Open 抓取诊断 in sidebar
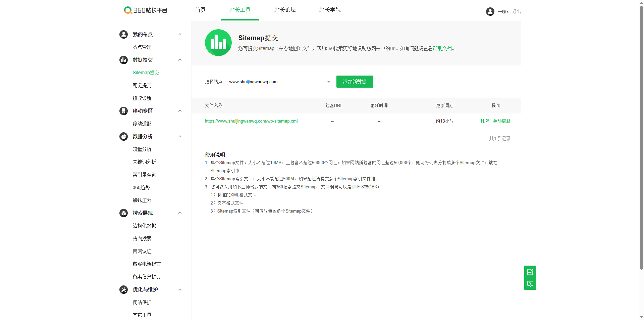644x320 pixels. pos(142,98)
